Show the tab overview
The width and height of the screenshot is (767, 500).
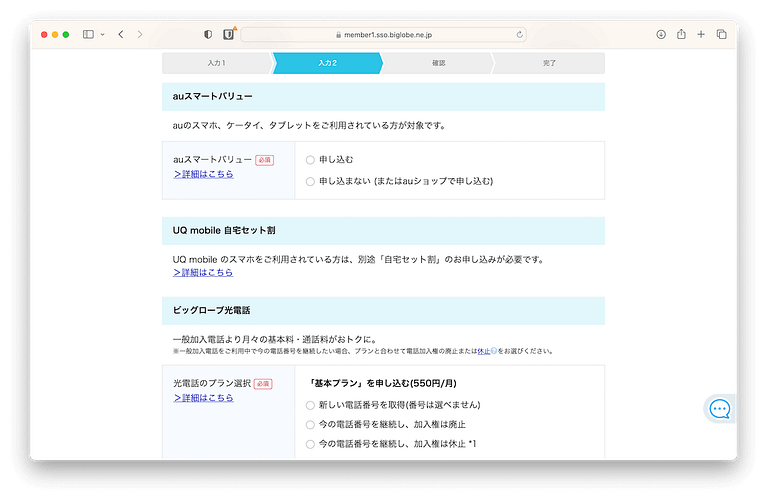click(x=721, y=34)
